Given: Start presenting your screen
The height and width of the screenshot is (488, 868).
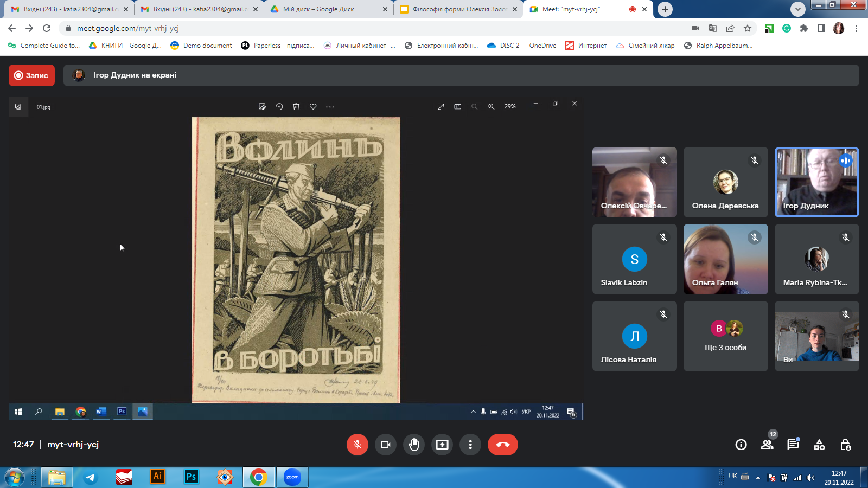Looking at the screenshot, I should pos(442,445).
